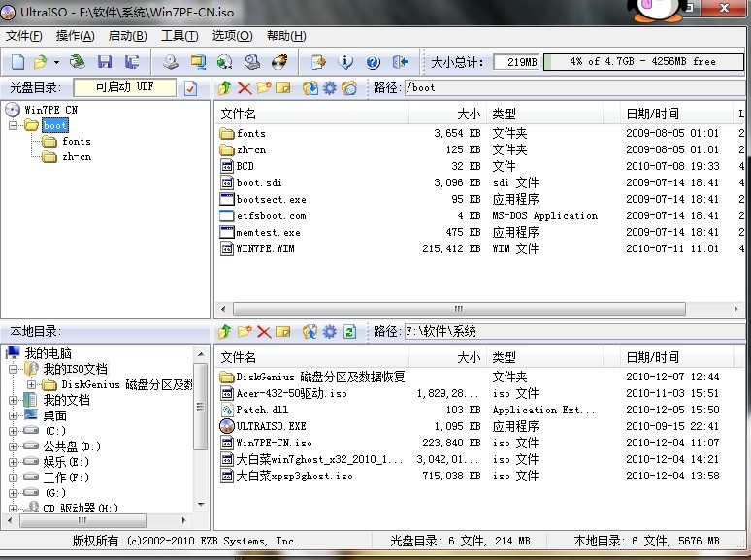The width and height of the screenshot is (751, 560).
Task: Expand the (G:) drive node
Action: (13, 493)
